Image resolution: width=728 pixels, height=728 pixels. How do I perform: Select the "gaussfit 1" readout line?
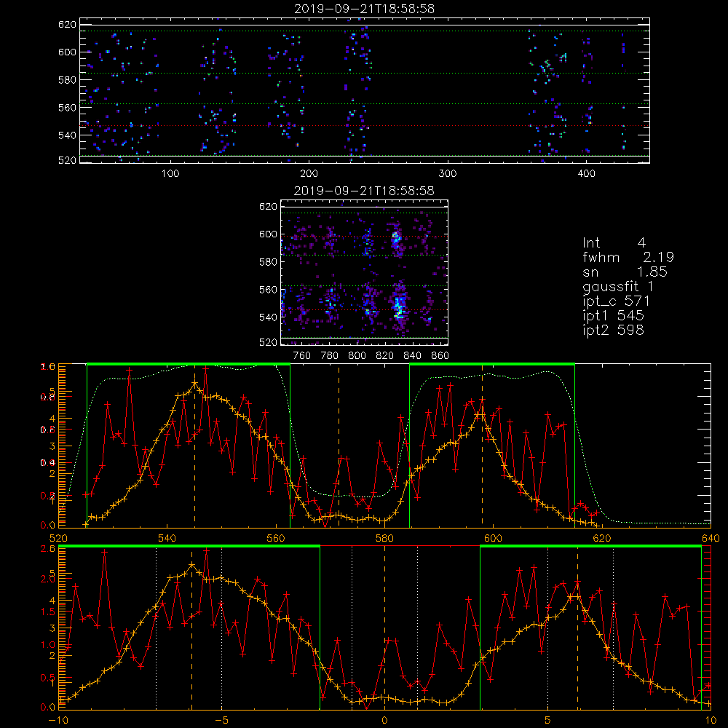618,286
